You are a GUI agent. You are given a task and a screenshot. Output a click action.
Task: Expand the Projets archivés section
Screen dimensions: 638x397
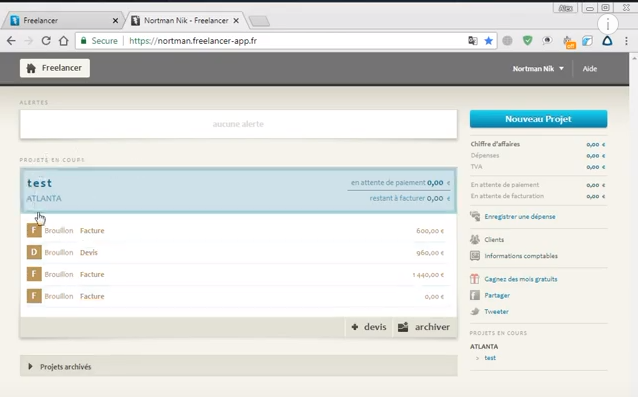coord(238,366)
